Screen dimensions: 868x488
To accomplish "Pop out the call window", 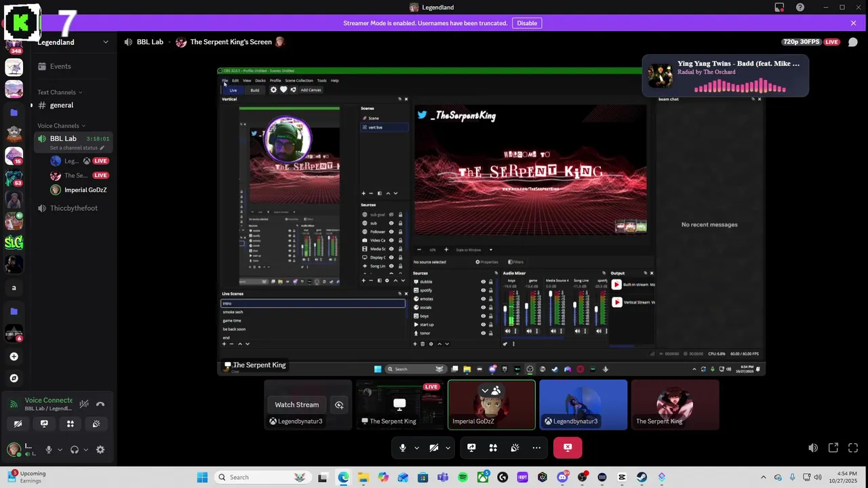I will click(833, 447).
